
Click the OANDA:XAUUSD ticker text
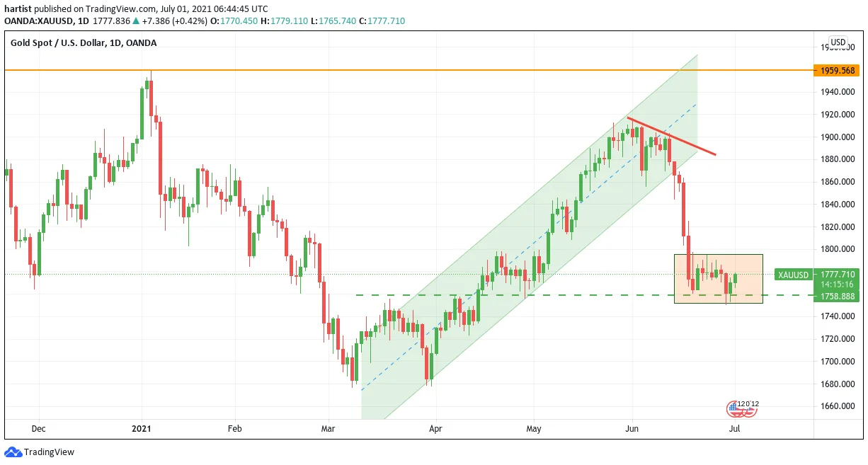point(36,21)
